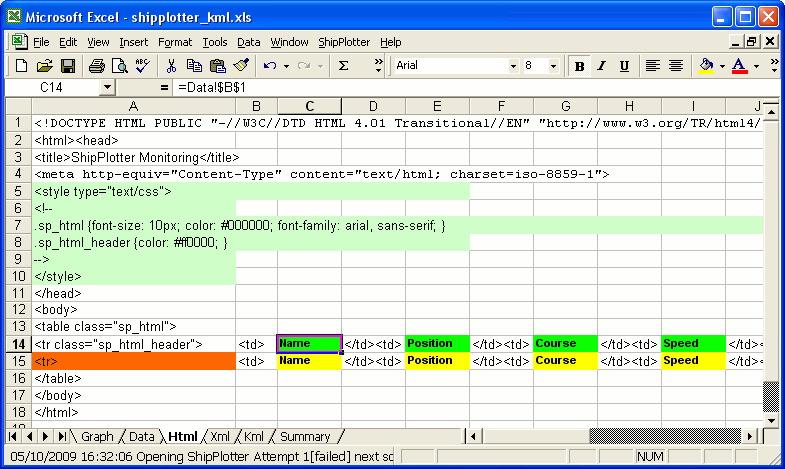Open the Insert menu
This screenshot has height=469, width=785.
[x=134, y=42]
